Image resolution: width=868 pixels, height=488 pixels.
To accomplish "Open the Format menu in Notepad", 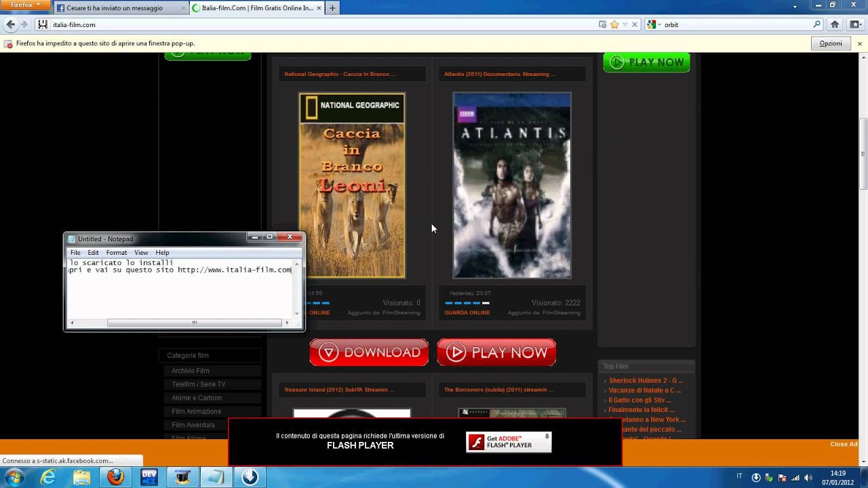I will [116, 252].
